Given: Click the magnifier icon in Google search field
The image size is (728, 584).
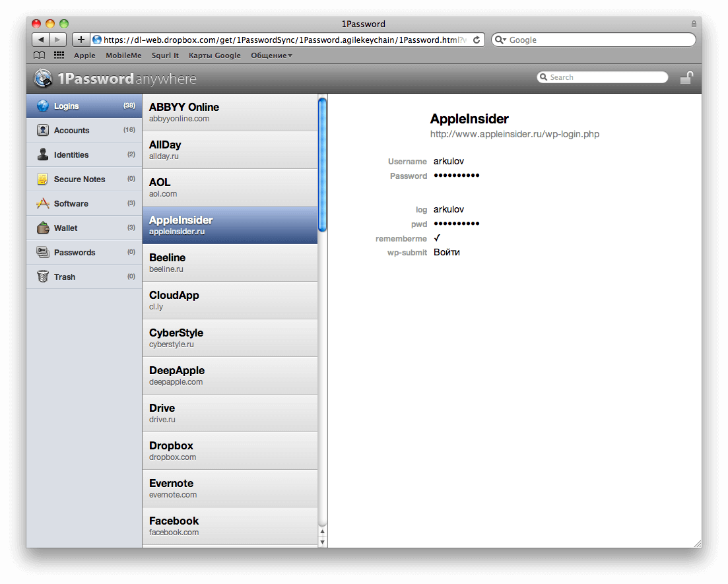Looking at the screenshot, I should 500,40.
